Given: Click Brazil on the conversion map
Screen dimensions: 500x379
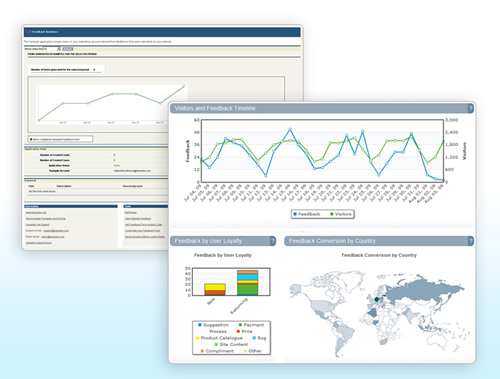Looking at the screenshot, I should point(346,333).
